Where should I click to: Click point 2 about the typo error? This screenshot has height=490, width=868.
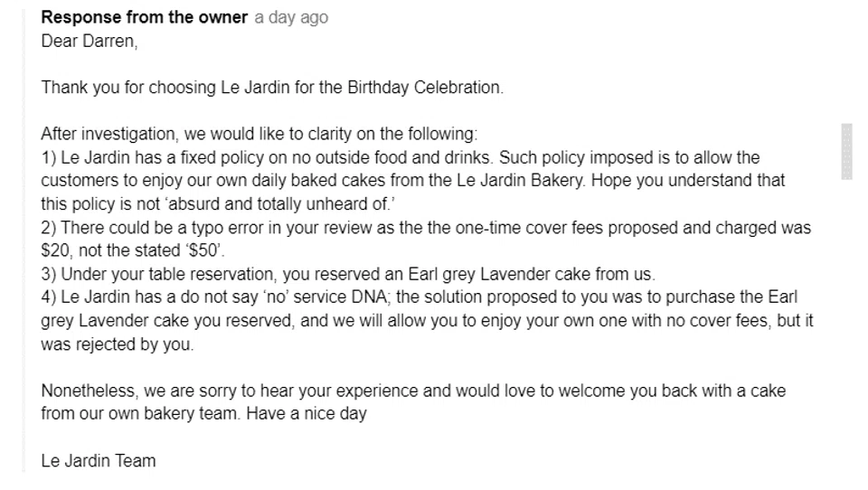(x=271, y=229)
